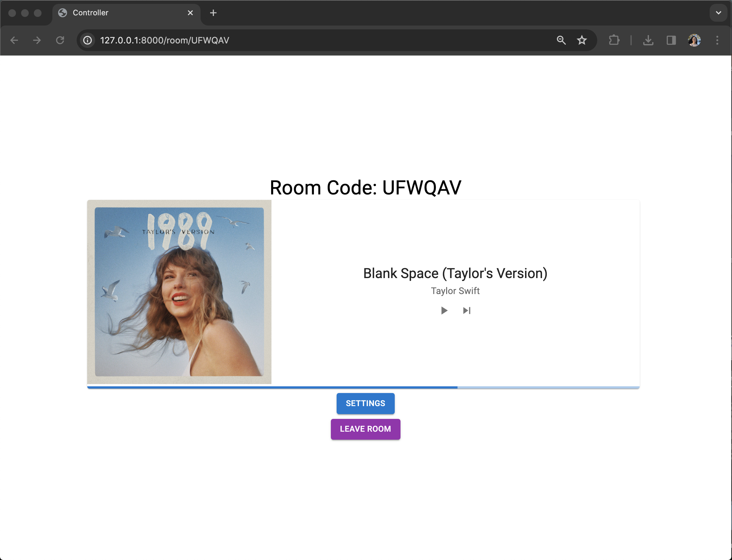
Task: Toggle the browser reader view icon
Action: click(x=671, y=40)
